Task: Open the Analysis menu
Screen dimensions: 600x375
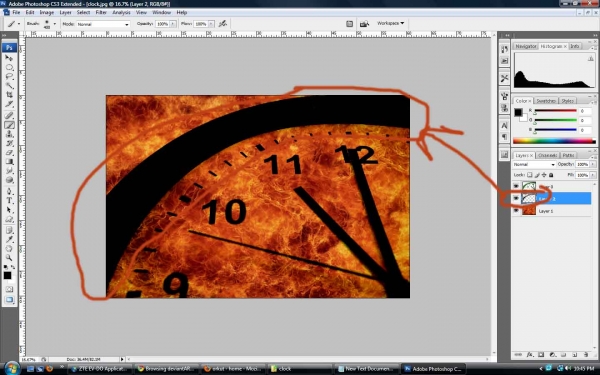Action: [121, 13]
